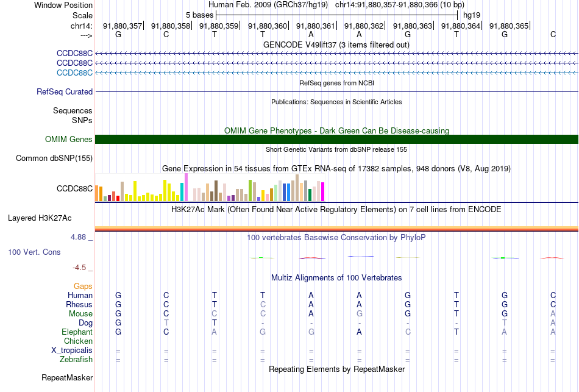Click '100 vertebrates Basewise Conservation by PhyloP' title
This screenshot has width=579, height=392.
tap(336, 238)
